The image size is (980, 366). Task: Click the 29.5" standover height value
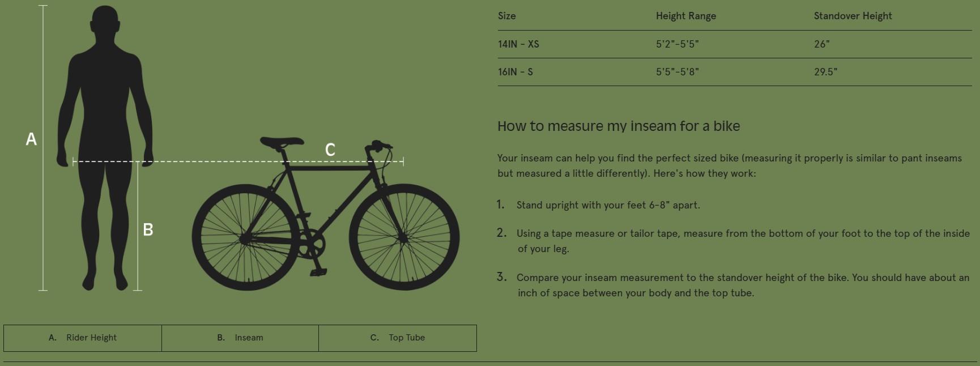pyautogui.click(x=825, y=72)
